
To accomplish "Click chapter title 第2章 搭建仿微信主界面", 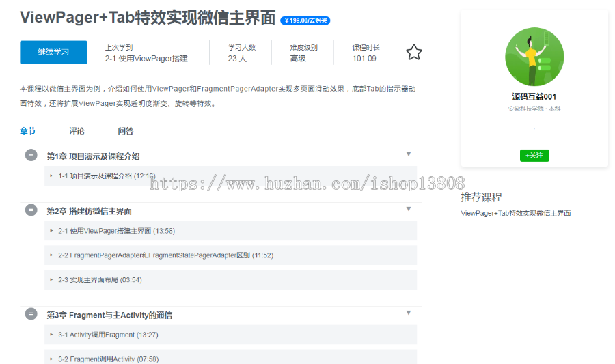I will pyautogui.click(x=89, y=211).
